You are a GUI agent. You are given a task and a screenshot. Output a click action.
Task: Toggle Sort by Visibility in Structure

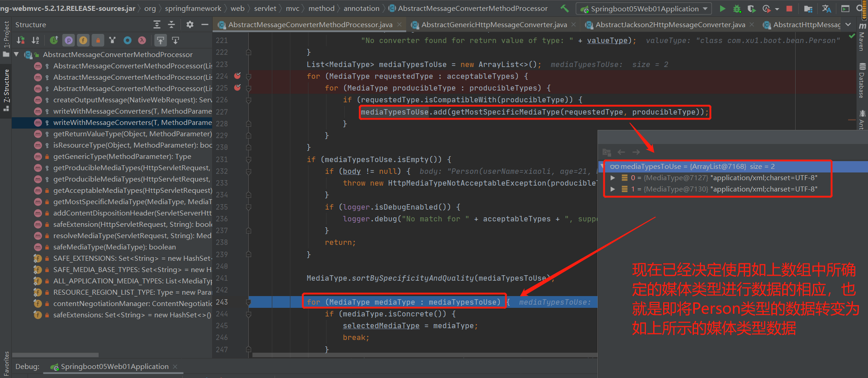[x=21, y=40]
